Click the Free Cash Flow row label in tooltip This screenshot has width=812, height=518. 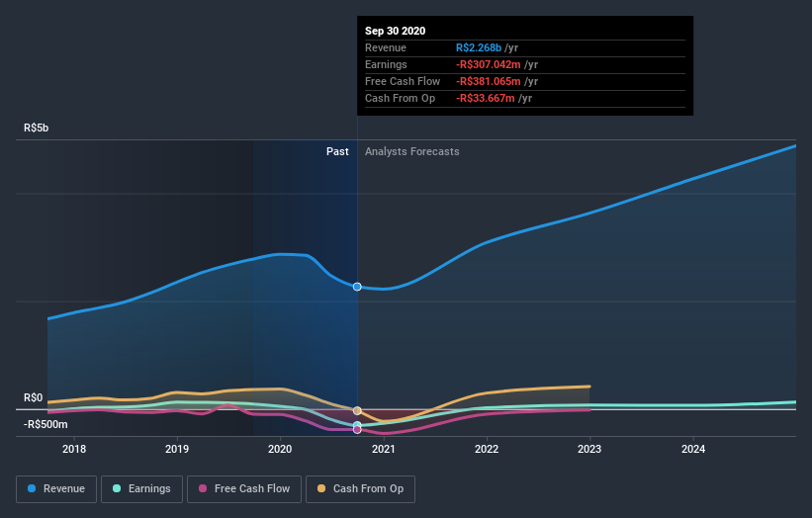tap(403, 81)
